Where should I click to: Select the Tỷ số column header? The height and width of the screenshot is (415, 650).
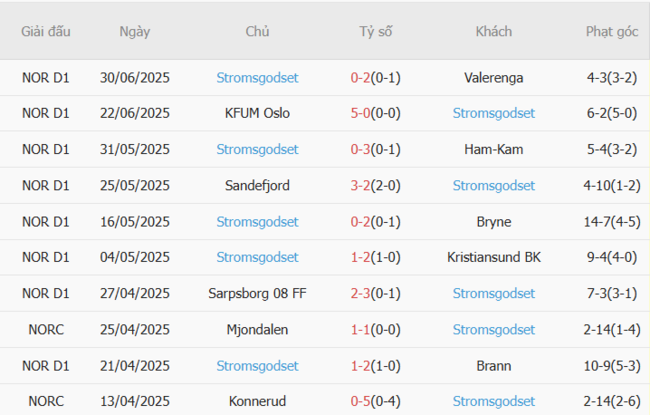[376, 31]
